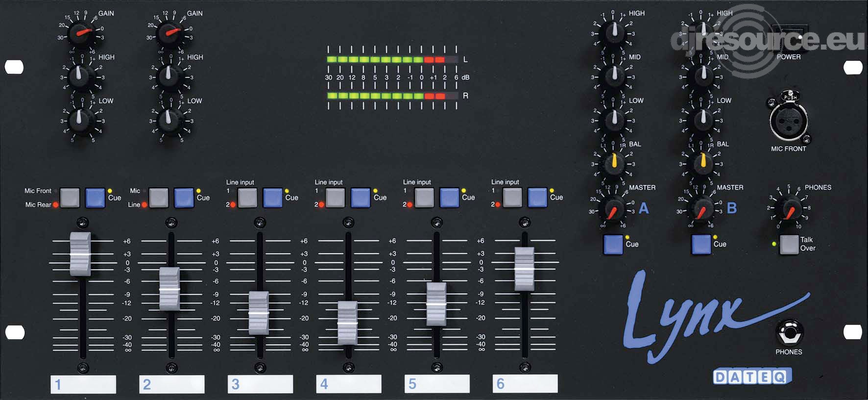Screen dimensions: 868x400
Task: Click the channel 5 label strip
Action: tap(437, 384)
